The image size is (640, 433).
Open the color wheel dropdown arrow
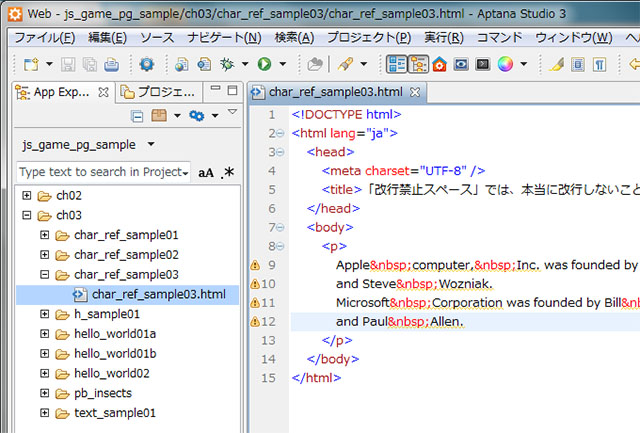[524, 64]
